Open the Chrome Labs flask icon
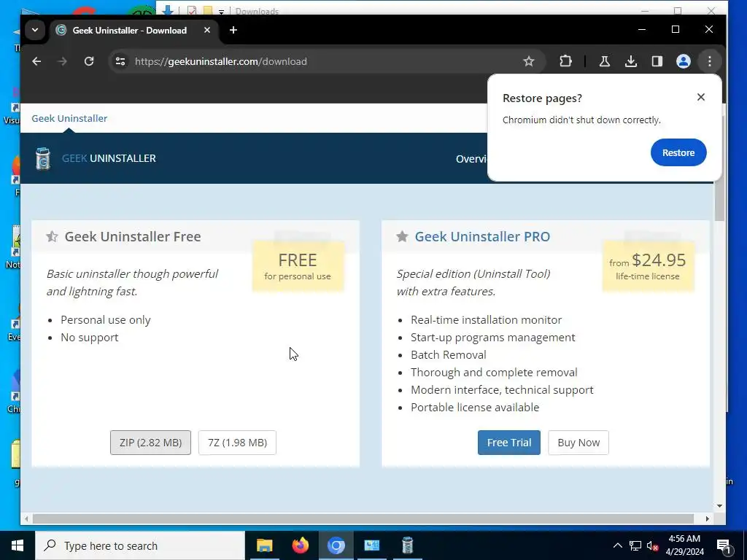Screen dimensions: 747x560 [x=605, y=61]
